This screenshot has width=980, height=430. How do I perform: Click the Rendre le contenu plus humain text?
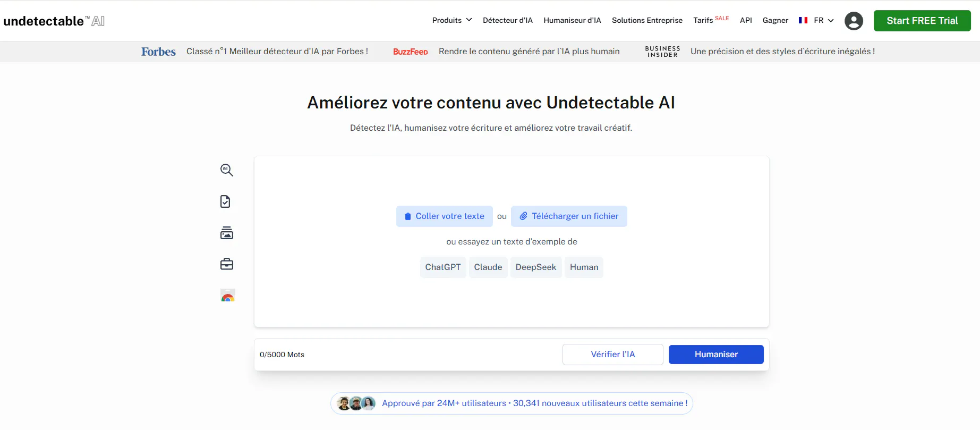[x=529, y=52]
